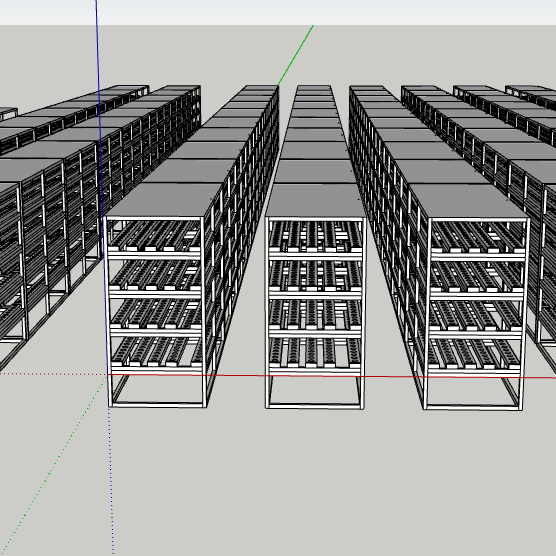Image resolution: width=556 pixels, height=556 pixels.
Task: Click the bottom shelf of the center front rack
Action: 315,355
